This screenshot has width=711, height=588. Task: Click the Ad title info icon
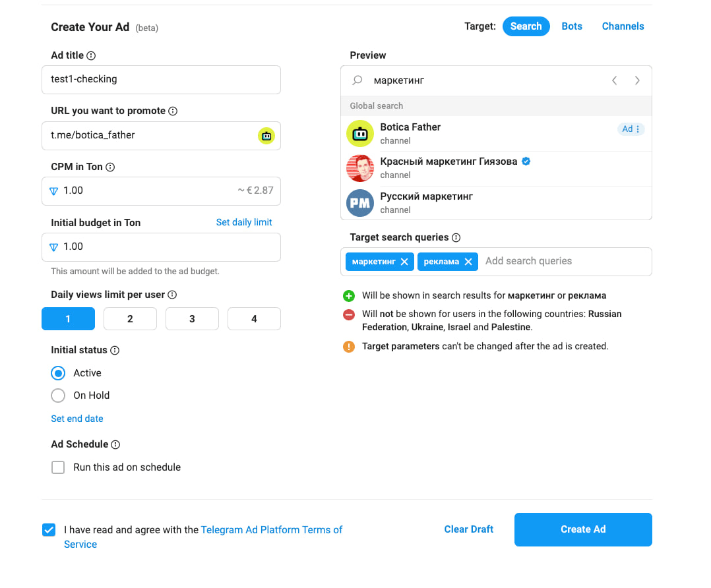click(91, 56)
